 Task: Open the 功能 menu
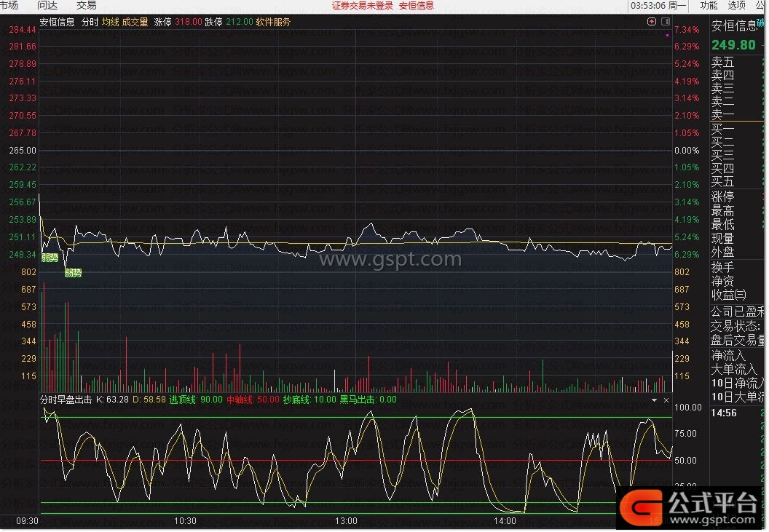709,5
